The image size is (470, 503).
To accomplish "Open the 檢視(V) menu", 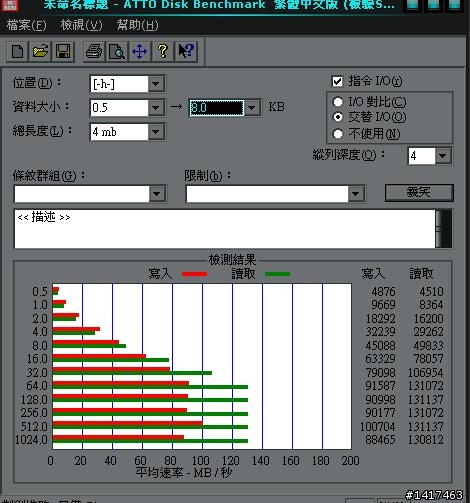I will [x=81, y=25].
